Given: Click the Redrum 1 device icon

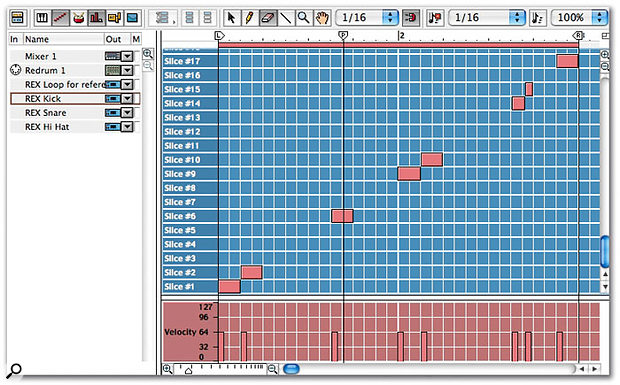Looking at the screenshot, I should point(113,70).
